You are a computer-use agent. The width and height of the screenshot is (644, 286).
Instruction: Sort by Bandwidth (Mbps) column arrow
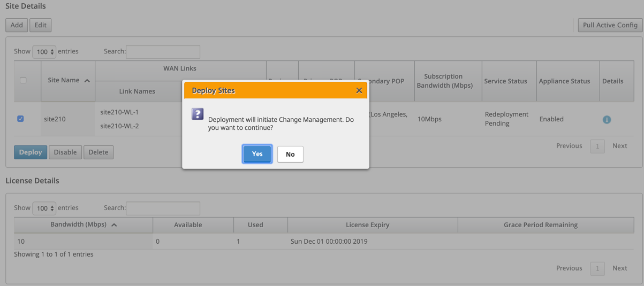tap(114, 225)
